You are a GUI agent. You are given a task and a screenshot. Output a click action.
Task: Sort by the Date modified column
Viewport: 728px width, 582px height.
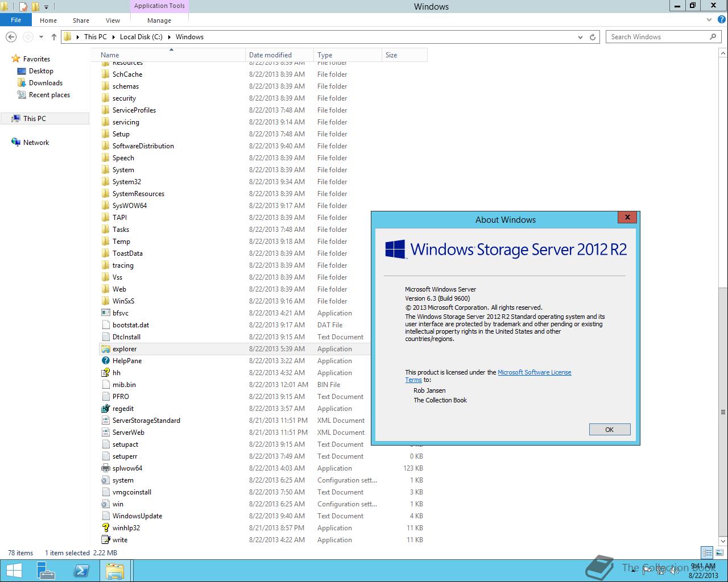coord(279,55)
